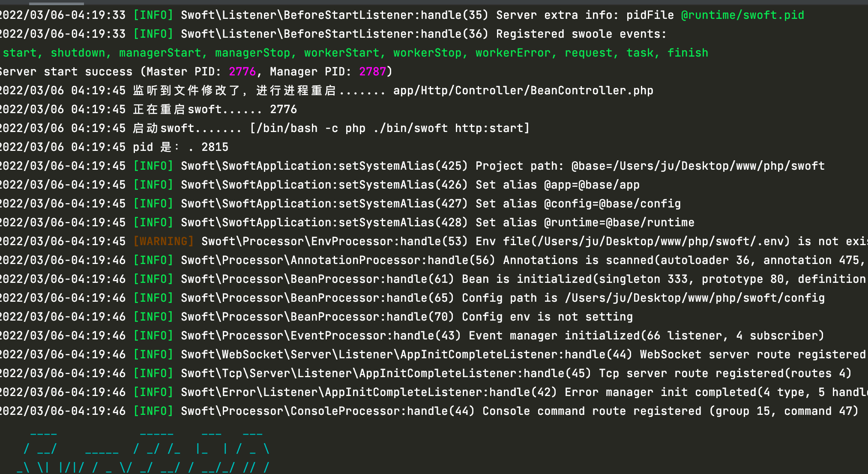Select the Config env is not setting message

click(547, 316)
